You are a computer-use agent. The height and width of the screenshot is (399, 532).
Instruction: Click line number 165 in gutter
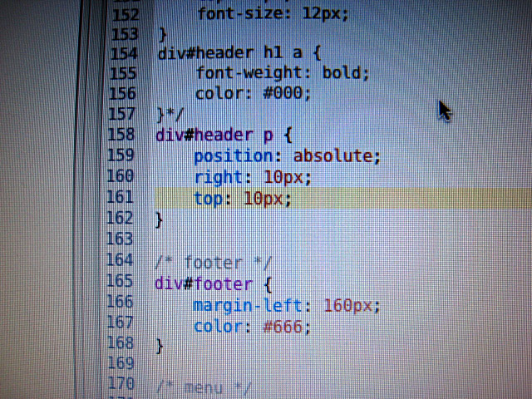[120, 281]
